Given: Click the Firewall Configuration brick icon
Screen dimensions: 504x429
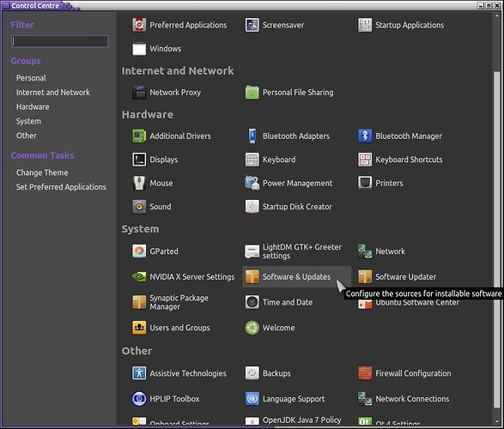Looking at the screenshot, I should click(365, 373).
